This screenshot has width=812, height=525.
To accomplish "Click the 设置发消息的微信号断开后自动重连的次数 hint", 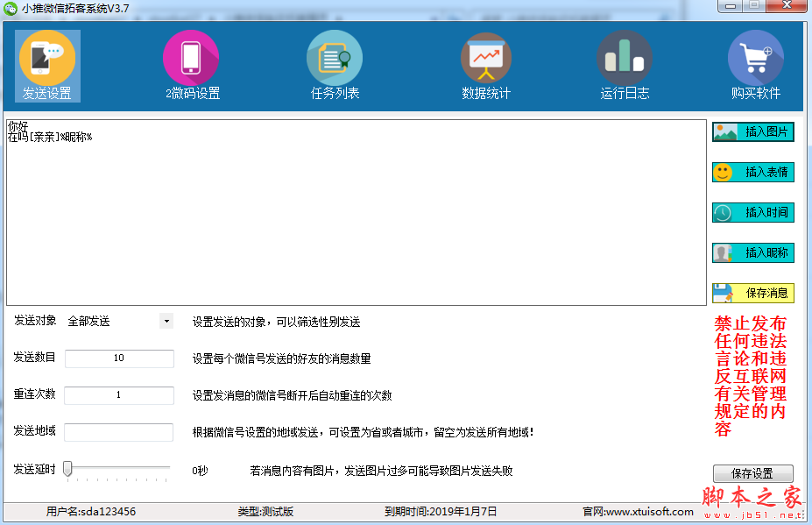I will tap(292, 395).
